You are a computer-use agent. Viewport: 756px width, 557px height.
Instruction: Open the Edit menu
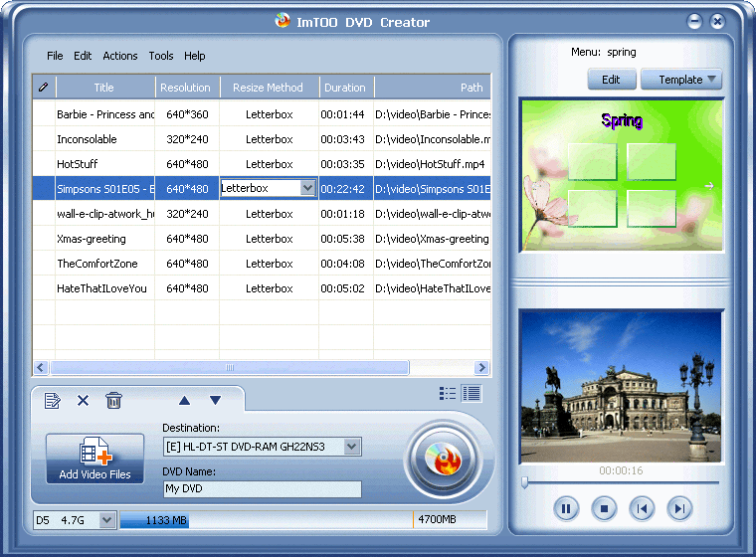click(83, 56)
